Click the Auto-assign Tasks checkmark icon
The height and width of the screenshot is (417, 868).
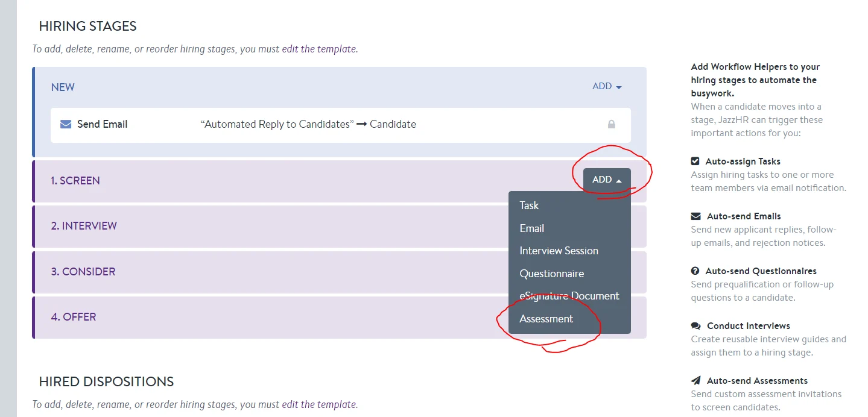695,161
